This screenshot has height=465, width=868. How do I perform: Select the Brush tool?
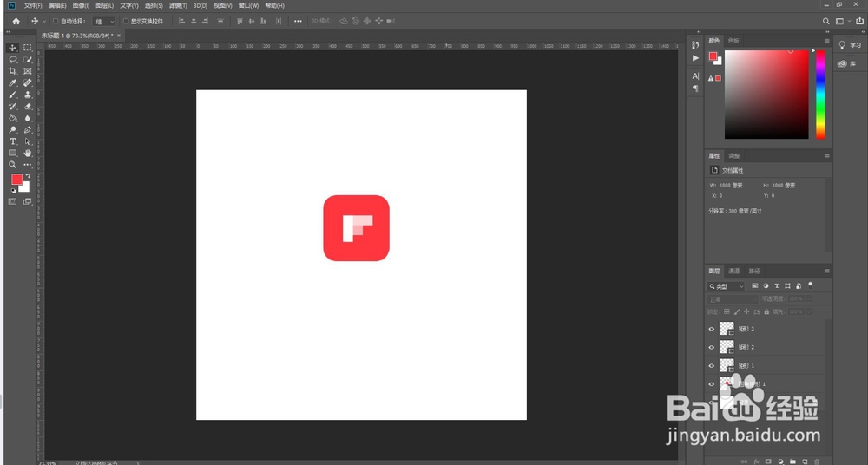12,95
